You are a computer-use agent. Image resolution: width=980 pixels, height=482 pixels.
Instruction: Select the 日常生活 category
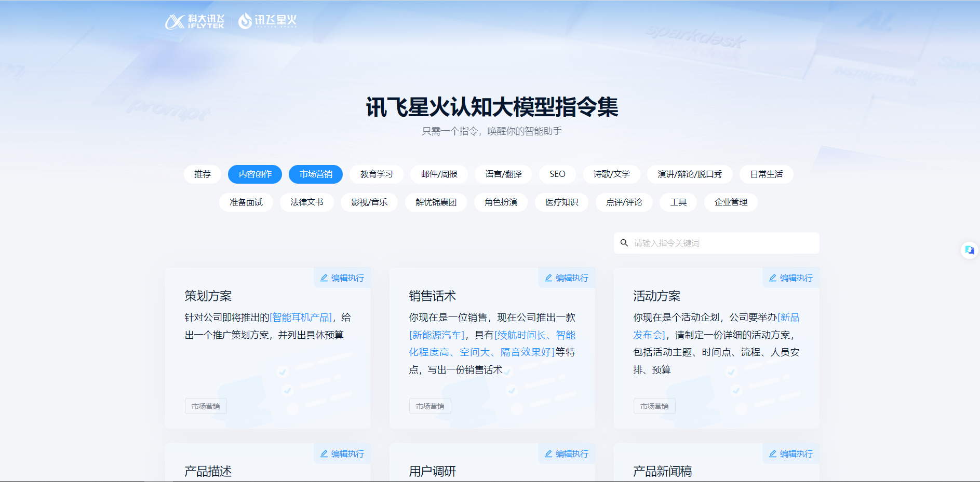767,174
